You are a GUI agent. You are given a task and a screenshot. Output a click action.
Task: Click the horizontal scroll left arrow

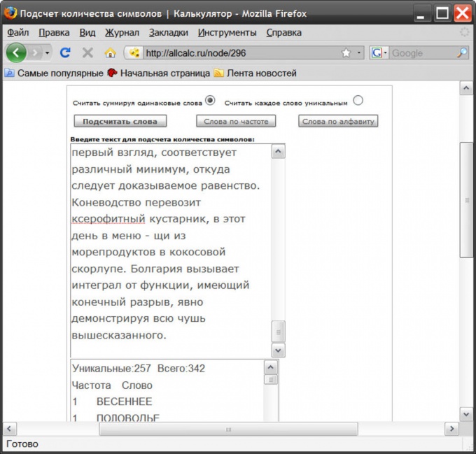click(9, 429)
